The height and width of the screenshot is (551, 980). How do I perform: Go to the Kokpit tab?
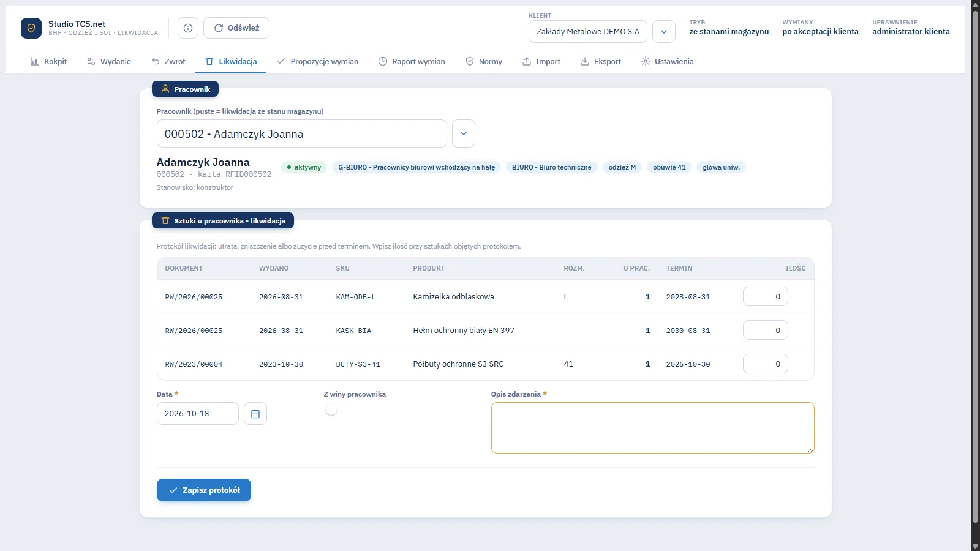(x=48, y=62)
